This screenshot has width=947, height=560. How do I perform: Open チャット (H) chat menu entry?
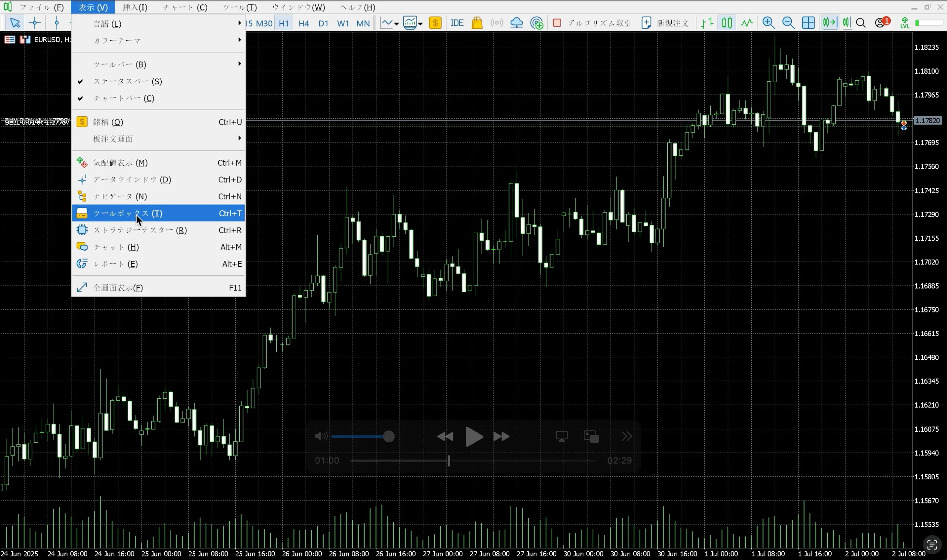click(158, 247)
